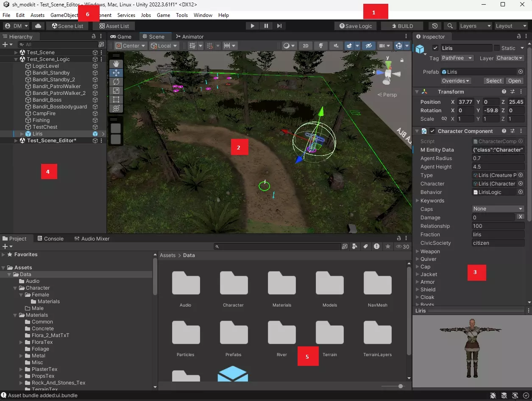532x401 pixels.
Task: Switch to the Console tab
Action: 50,238
